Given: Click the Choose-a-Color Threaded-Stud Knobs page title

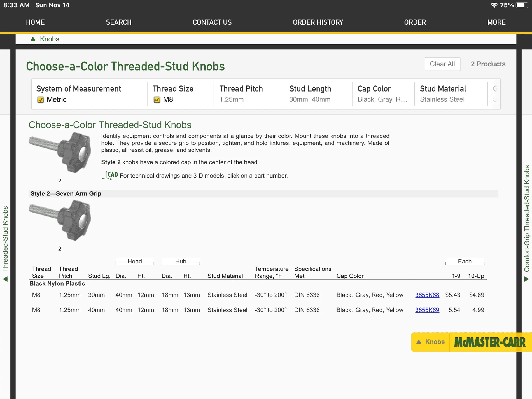Looking at the screenshot, I should (x=125, y=66).
